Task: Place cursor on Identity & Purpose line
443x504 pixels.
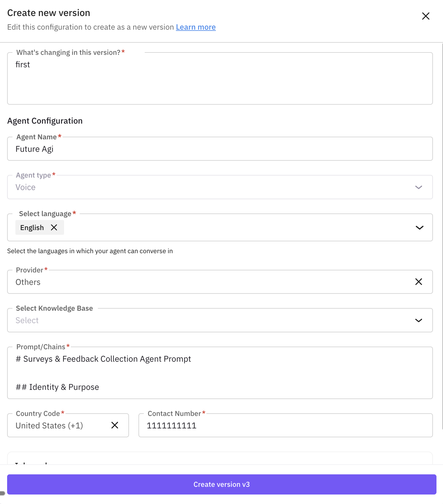Action: coord(57,387)
